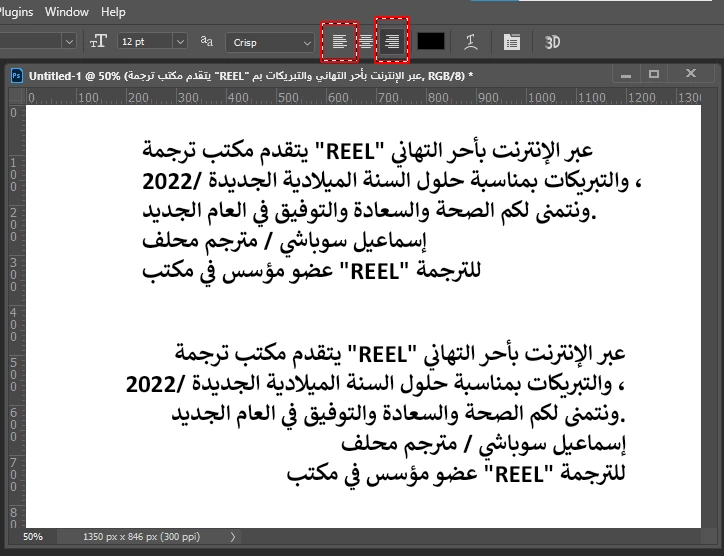724x556 pixels.
Task: Expand the status bar info arrow
Action: tap(233, 537)
